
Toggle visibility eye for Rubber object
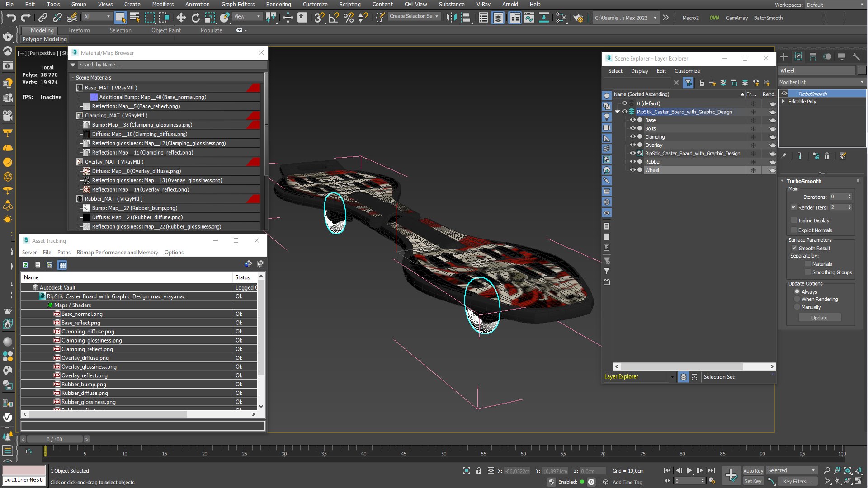pyautogui.click(x=632, y=161)
